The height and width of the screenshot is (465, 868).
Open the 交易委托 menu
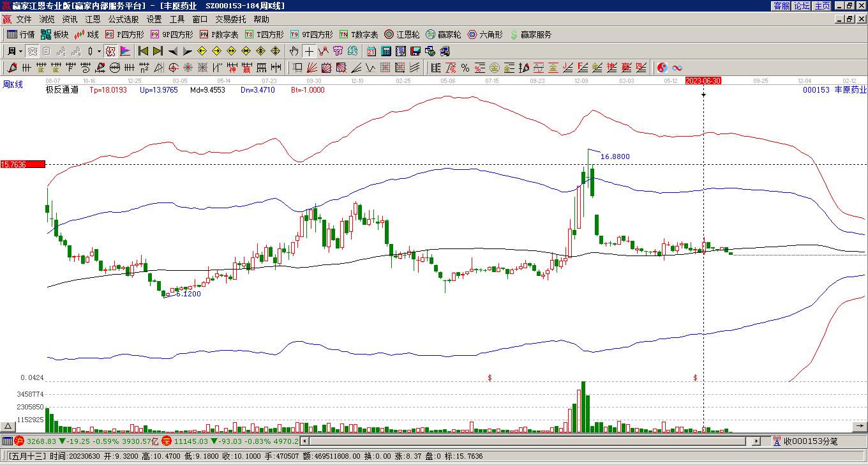(x=230, y=20)
